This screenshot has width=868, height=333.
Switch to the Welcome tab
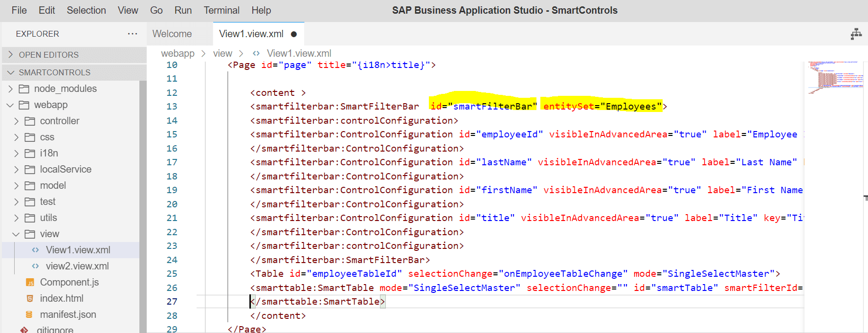point(172,34)
